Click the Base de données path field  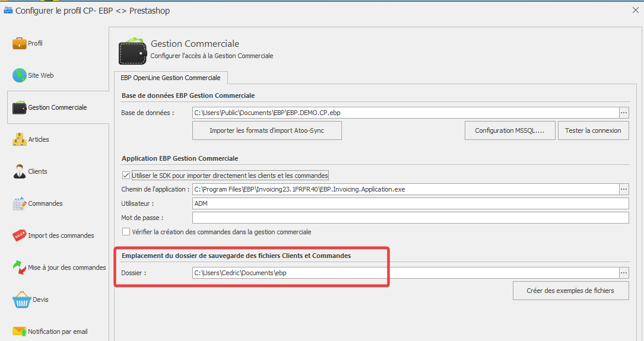coord(406,113)
